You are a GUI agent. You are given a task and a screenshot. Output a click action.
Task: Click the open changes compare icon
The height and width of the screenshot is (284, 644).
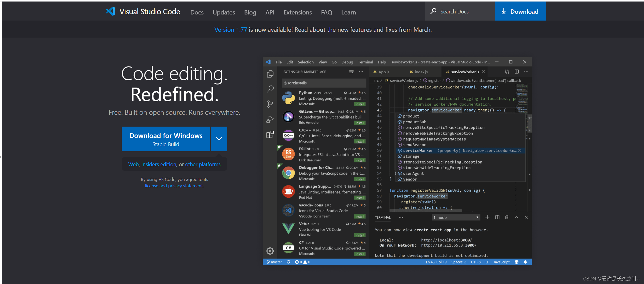(507, 72)
